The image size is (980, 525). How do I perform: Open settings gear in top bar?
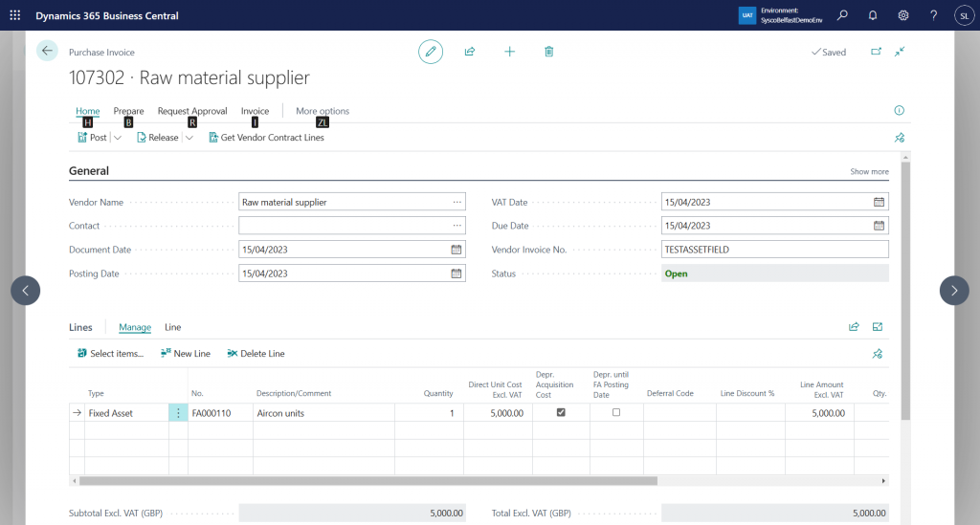tap(902, 15)
